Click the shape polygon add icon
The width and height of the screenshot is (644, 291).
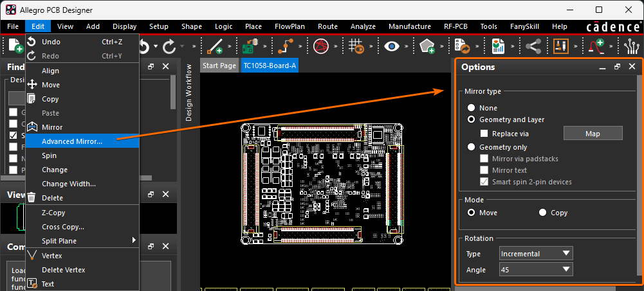(x=427, y=46)
